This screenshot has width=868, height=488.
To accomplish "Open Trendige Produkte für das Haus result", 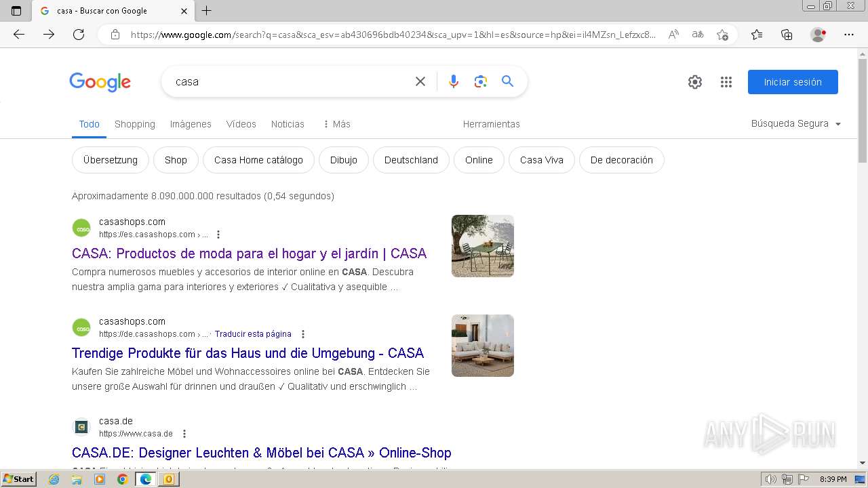I will pos(248,353).
